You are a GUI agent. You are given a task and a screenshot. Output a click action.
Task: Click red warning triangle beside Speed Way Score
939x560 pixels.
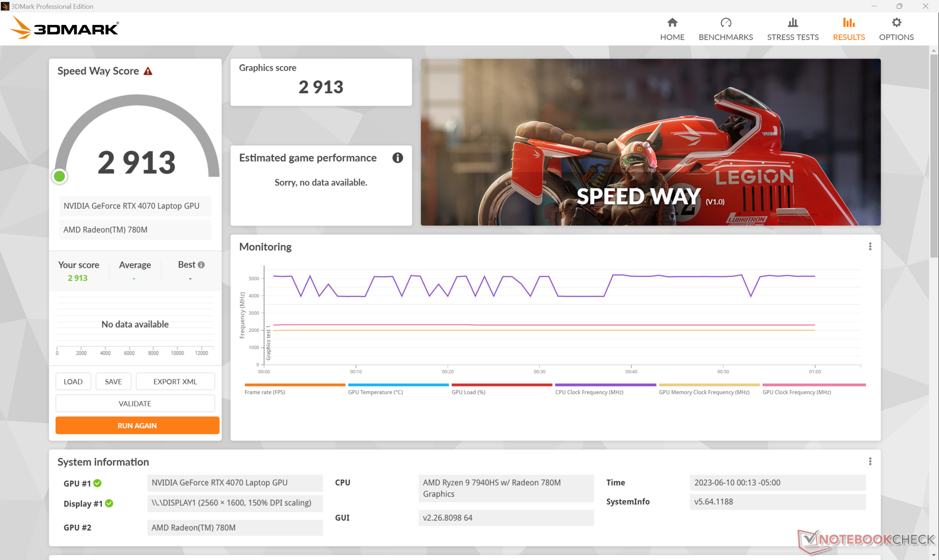click(148, 71)
